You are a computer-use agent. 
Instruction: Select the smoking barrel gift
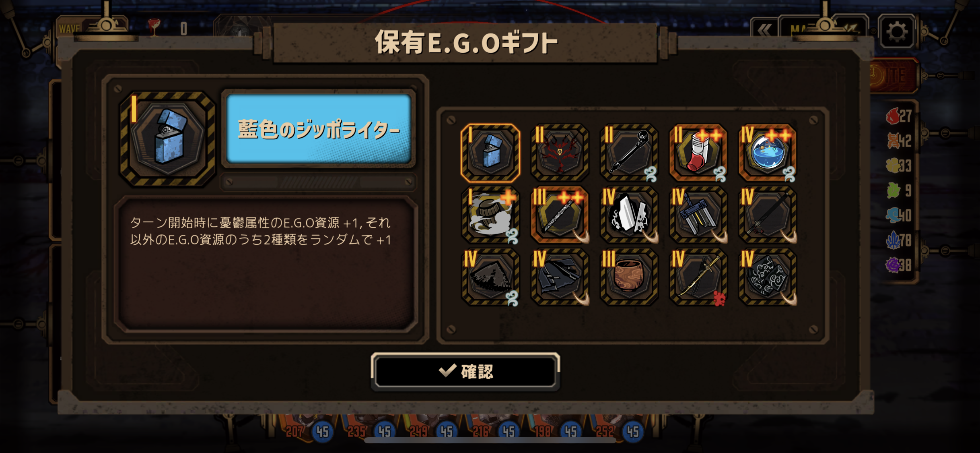[x=490, y=215]
